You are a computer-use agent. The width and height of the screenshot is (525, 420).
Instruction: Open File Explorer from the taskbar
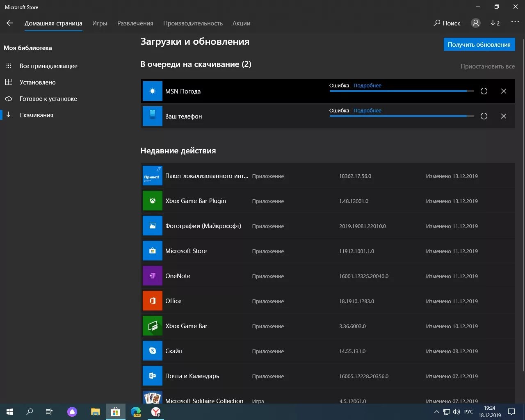coord(95,412)
